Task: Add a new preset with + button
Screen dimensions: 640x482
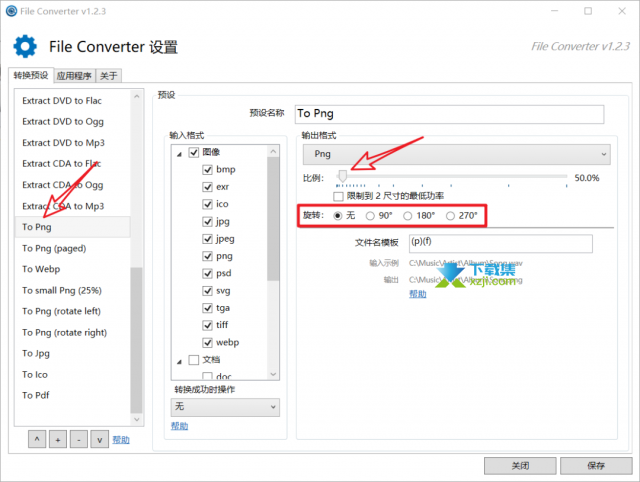Action: (x=58, y=440)
